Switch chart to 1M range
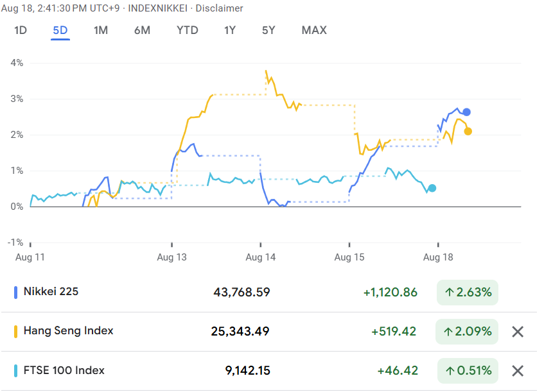Image resolution: width=544 pixels, height=392 pixels. [101, 31]
